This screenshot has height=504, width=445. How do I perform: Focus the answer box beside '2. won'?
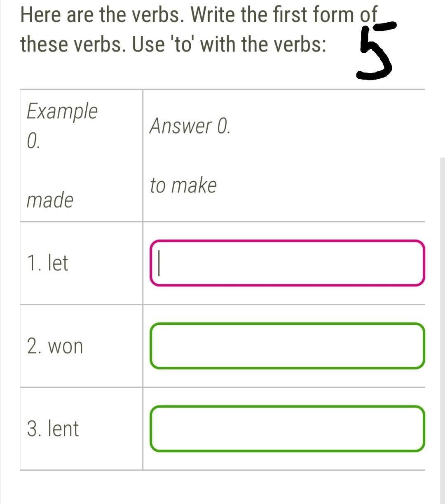(287, 346)
